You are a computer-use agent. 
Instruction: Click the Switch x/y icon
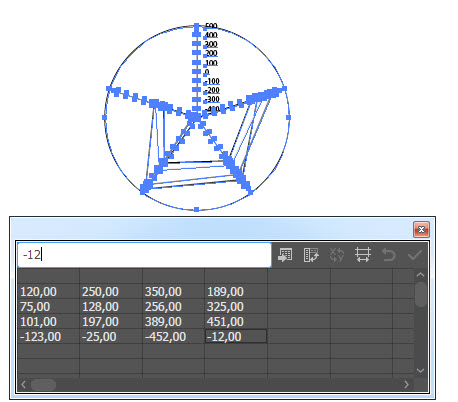coord(337,255)
